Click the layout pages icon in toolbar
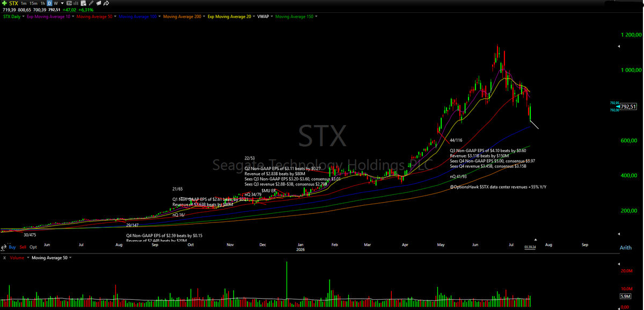644x310 pixels. tap(99, 3)
